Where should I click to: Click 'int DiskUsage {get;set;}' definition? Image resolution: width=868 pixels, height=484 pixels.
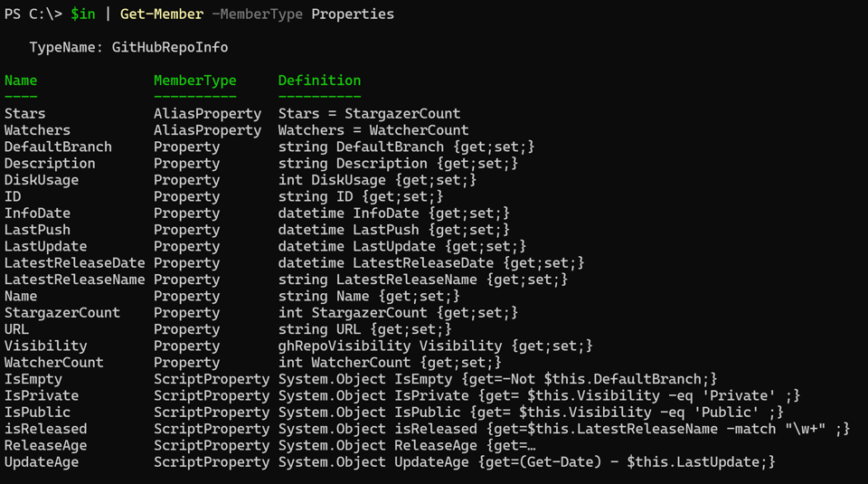[x=378, y=181]
